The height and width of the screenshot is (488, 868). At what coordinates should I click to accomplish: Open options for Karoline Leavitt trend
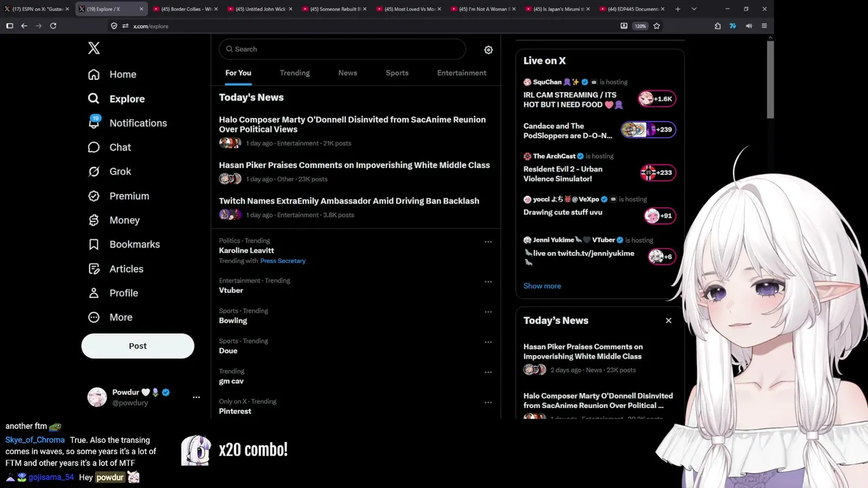coord(488,242)
